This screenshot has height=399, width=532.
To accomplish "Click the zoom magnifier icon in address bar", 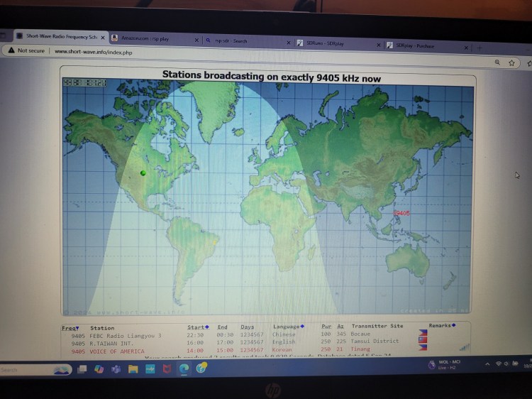I will click(x=496, y=62).
